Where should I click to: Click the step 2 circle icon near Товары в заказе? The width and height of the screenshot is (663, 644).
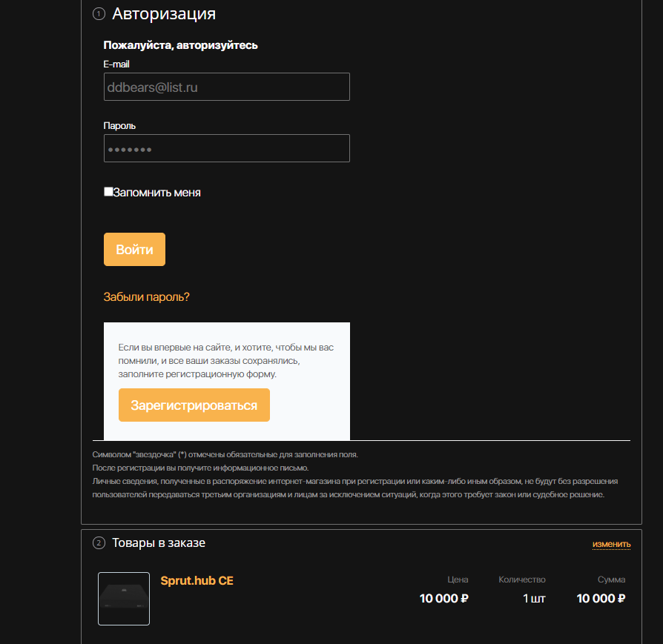pos(99,543)
